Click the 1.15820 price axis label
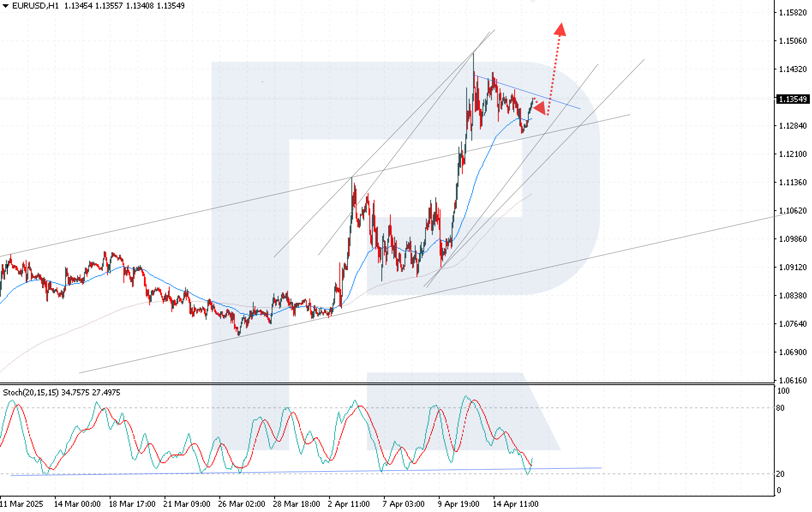812x512 pixels. click(792, 12)
